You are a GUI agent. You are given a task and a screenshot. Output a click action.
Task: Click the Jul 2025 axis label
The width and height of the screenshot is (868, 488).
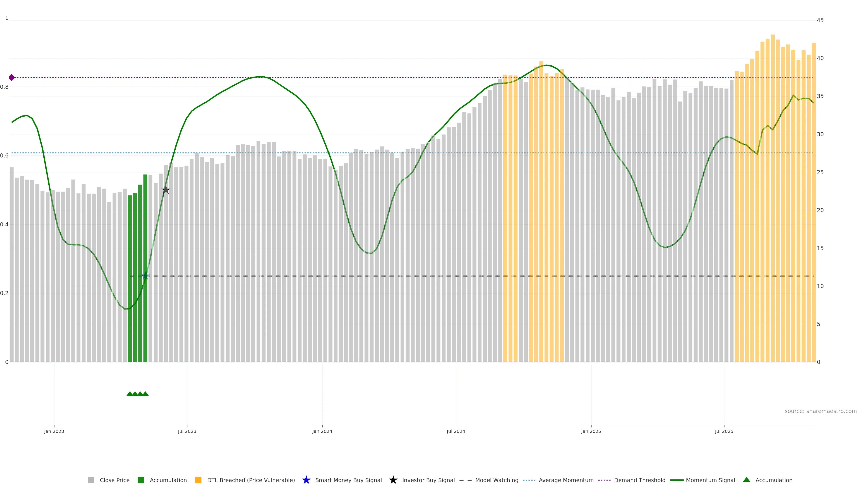tap(724, 432)
